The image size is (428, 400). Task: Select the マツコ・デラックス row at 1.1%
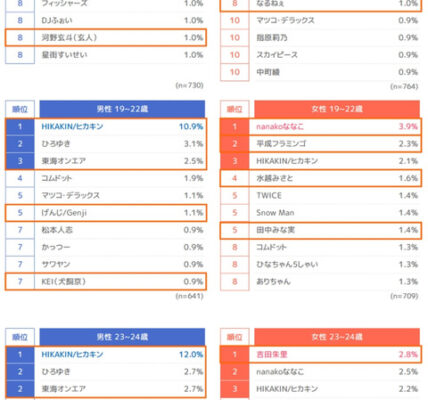(x=106, y=195)
